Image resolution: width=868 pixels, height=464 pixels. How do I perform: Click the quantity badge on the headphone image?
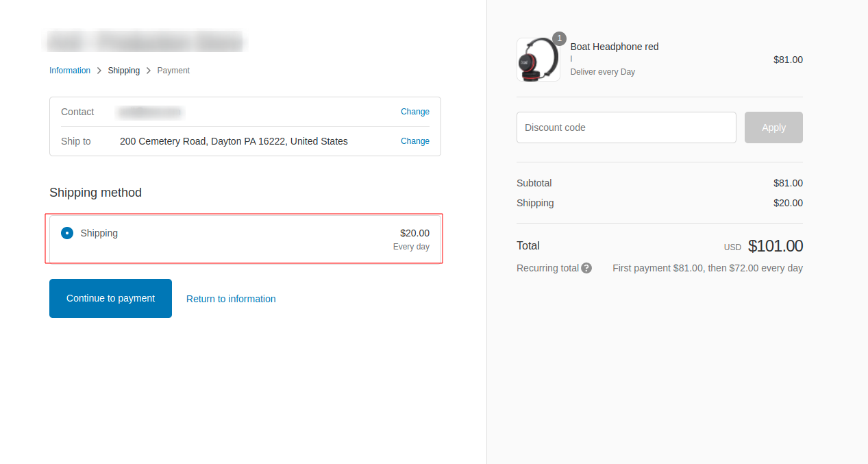point(559,38)
